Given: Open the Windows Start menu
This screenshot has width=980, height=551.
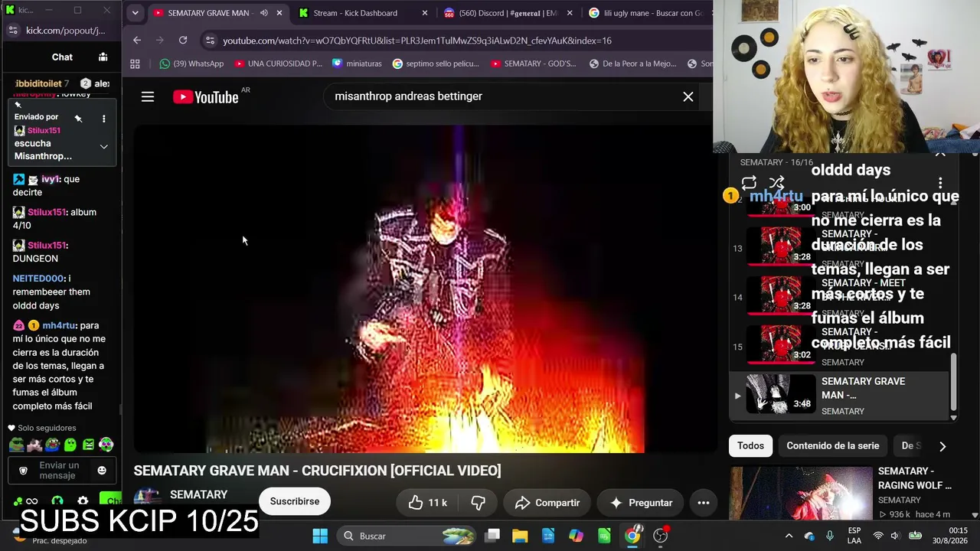Looking at the screenshot, I should [x=320, y=536].
